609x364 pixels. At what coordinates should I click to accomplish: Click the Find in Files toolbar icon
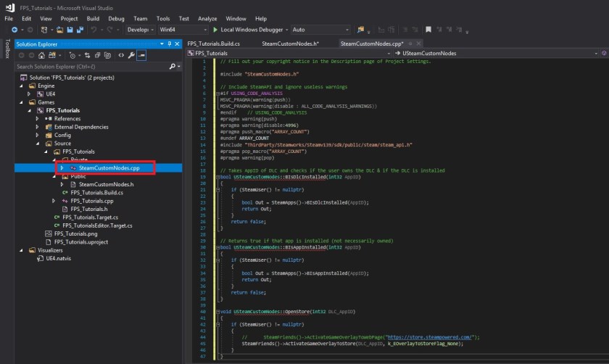click(x=361, y=30)
